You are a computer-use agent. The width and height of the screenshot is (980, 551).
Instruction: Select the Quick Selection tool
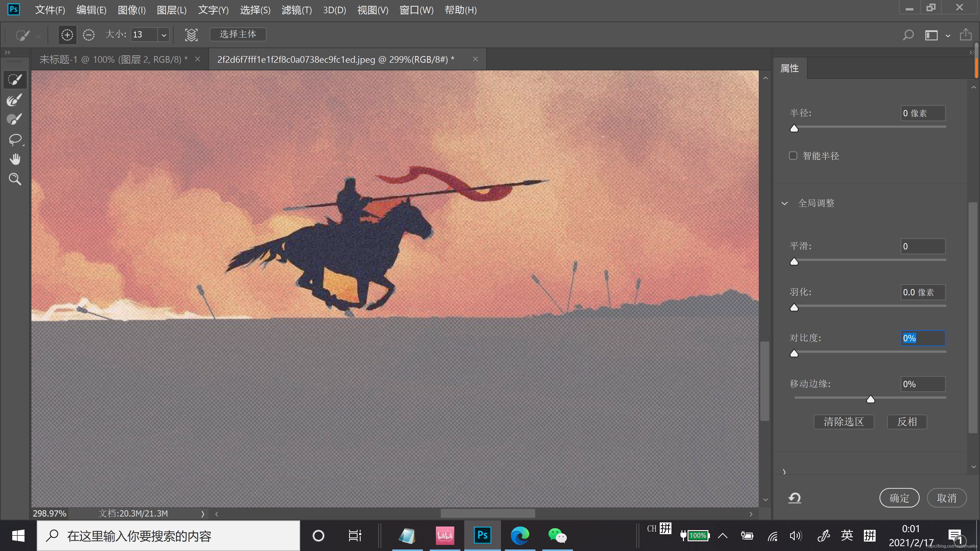(15, 80)
